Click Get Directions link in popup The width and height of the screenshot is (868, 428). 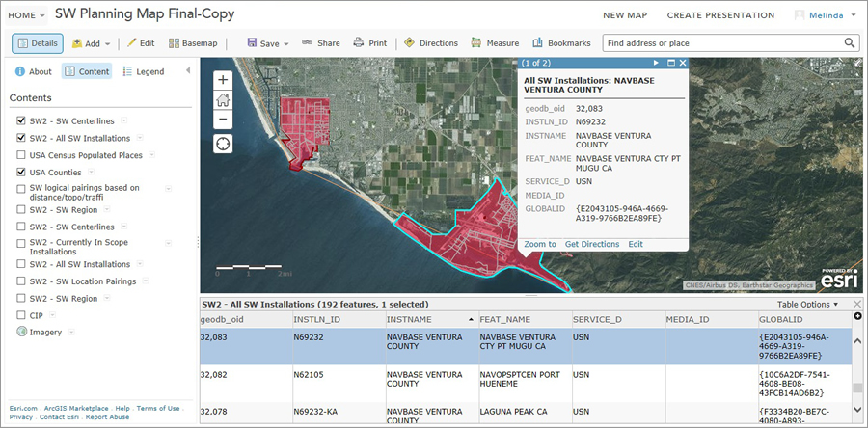(x=592, y=244)
